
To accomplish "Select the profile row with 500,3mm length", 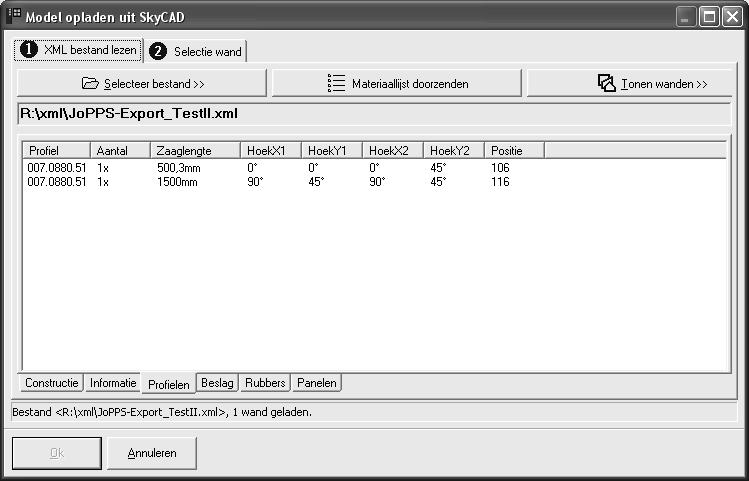I will click(374, 168).
